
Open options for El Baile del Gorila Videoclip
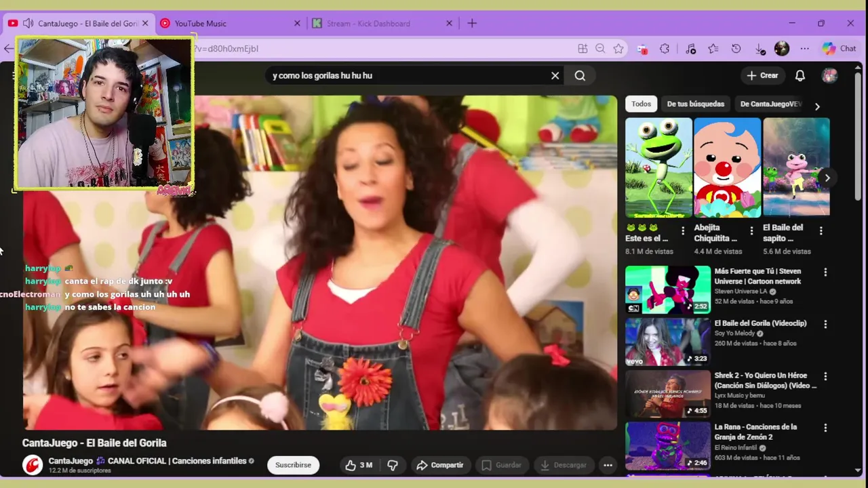[x=825, y=324]
